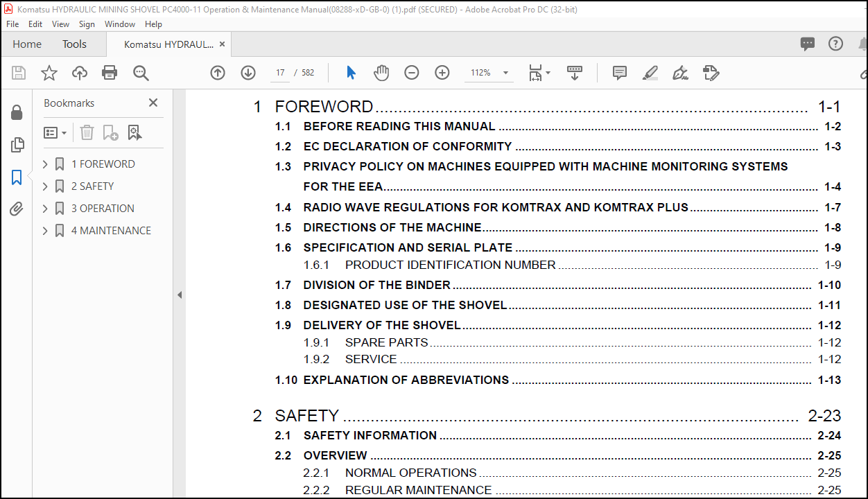The width and height of the screenshot is (868, 499).
Task: Open the Help question mark icon
Action: point(836,44)
